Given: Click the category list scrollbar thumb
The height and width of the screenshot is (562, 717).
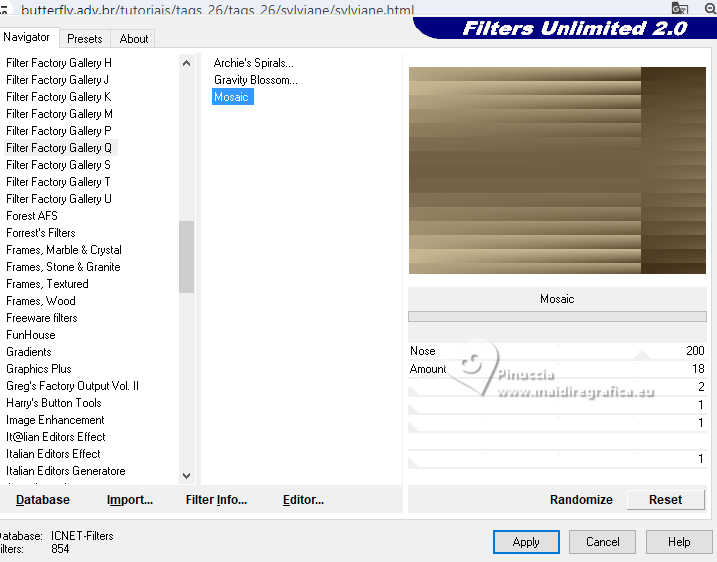Looking at the screenshot, I should tap(186, 257).
